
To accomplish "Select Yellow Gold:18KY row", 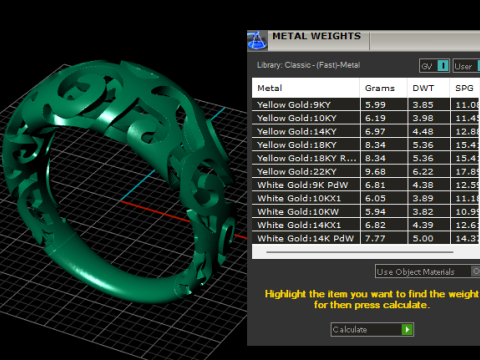I will 366,145.
